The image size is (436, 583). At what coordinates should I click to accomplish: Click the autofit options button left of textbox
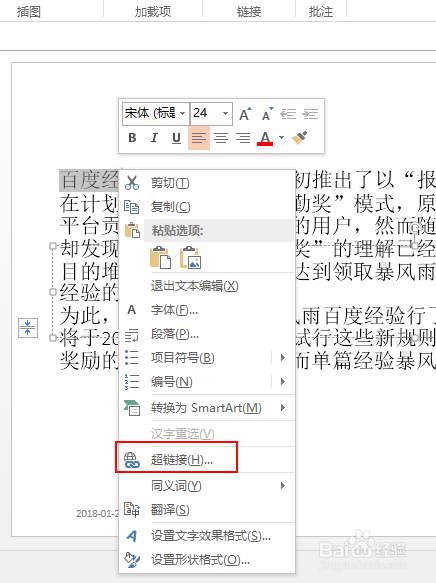(x=28, y=328)
